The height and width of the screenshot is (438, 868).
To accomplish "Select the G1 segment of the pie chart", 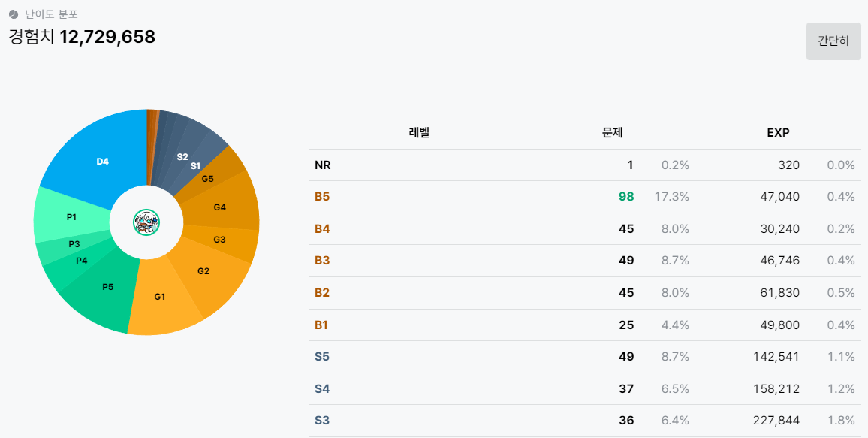I will 158,298.
